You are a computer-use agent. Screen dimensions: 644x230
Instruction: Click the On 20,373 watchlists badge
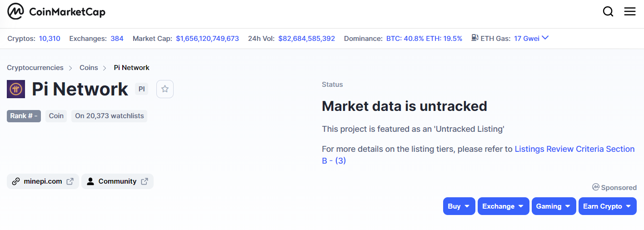(x=110, y=116)
